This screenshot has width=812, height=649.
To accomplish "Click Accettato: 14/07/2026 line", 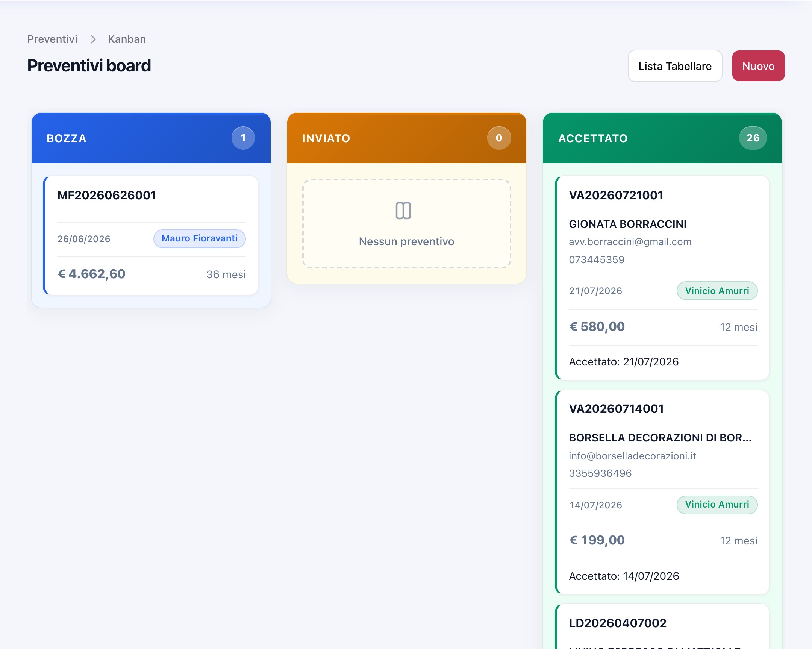I will 624,576.
